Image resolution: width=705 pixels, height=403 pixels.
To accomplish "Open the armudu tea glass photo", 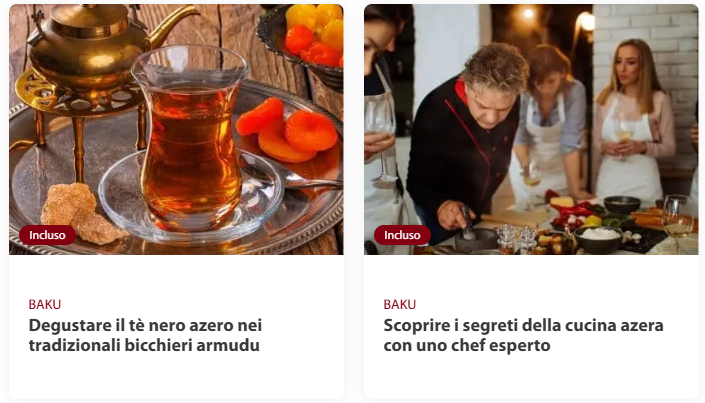I will (176, 130).
